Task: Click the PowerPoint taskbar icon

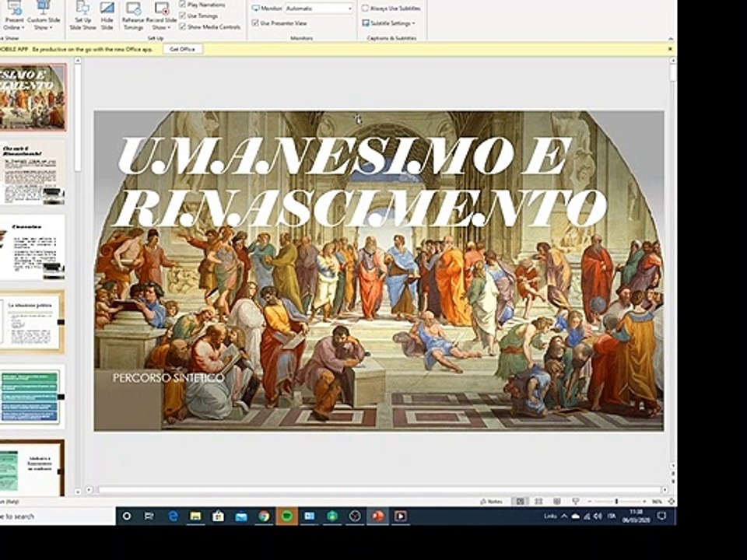Action: [378, 516]
